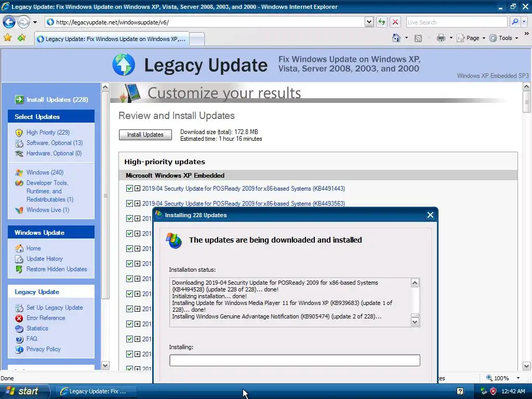Screen dimensions: 532x399
Task: Click the IE Back navigation button
Action: (9, 22)
